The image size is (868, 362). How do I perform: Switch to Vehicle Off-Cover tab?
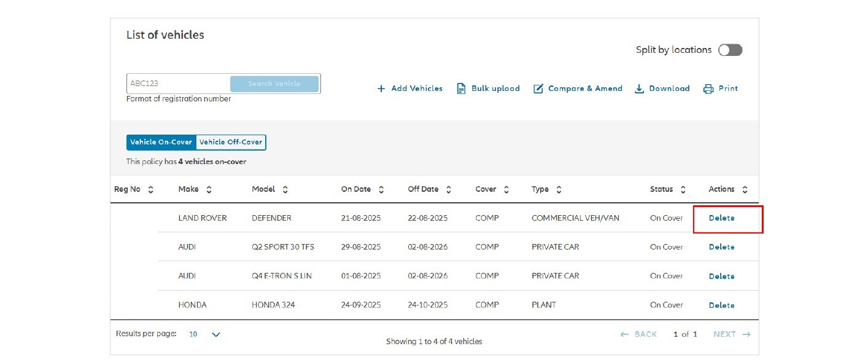coord(231,142)
